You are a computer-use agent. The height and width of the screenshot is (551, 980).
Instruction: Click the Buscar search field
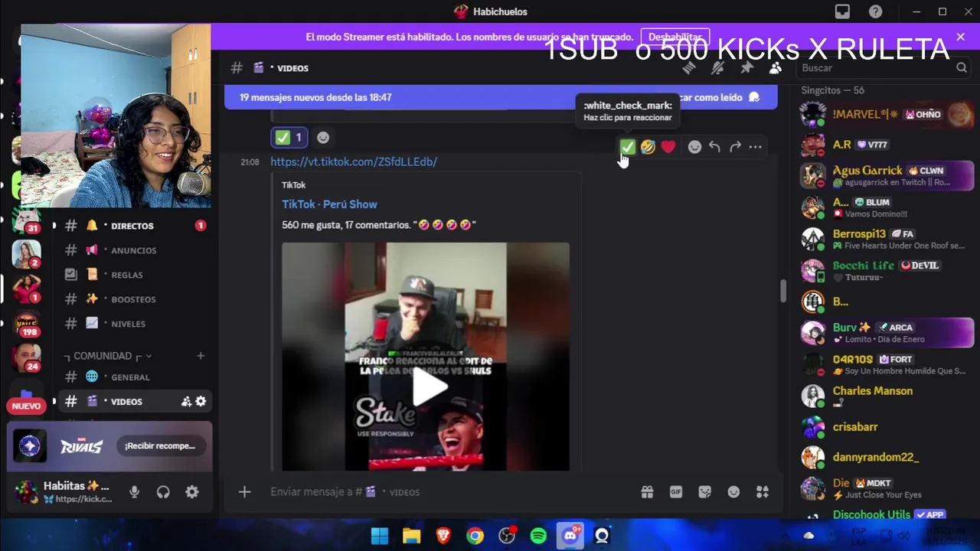[884, 68]
